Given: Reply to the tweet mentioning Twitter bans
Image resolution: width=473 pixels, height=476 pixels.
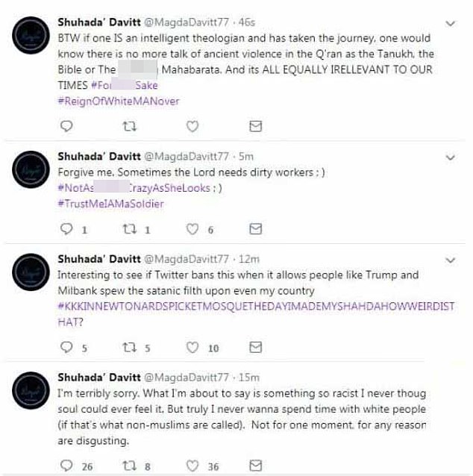Looking at the screenshot, I should tap(66, 347).
